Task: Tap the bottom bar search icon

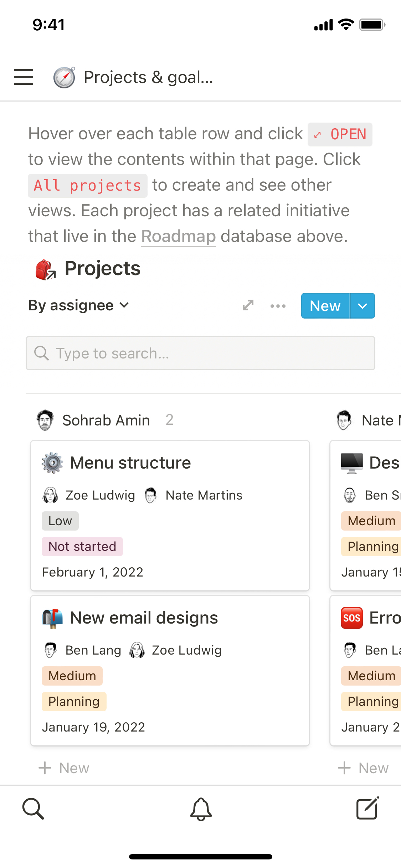Action: [x=33, y=809]
